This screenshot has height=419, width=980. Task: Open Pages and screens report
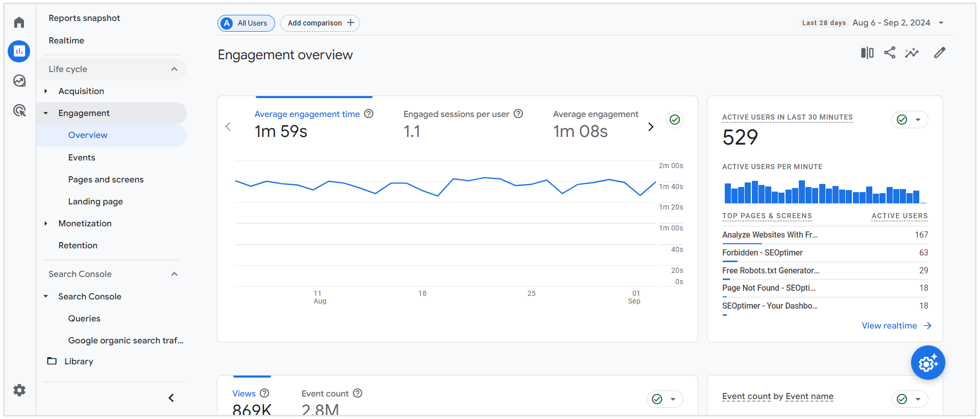[106, 179]
